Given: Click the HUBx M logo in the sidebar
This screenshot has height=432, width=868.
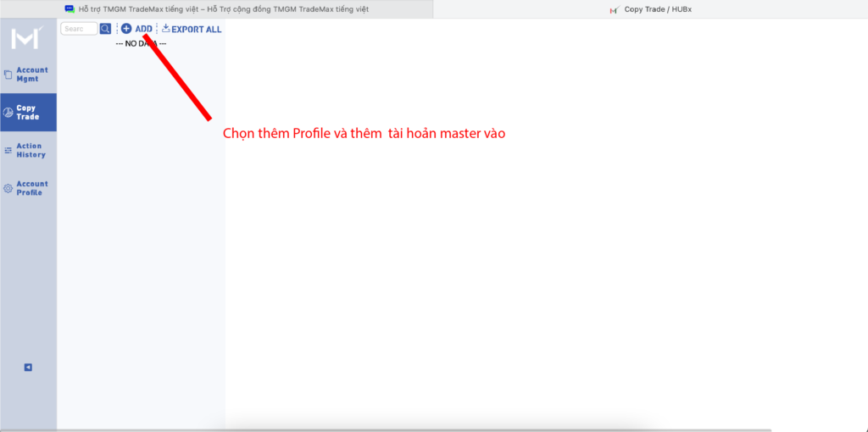Looking at the screenshot, I should click(x=28, y=37).
